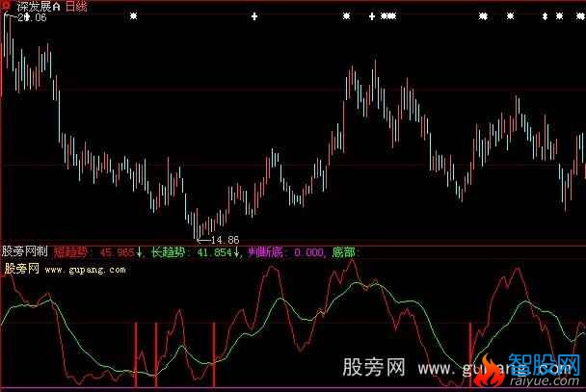Click the 14.86 low price label
The width and height of the screenshot is (586, 392).
[225, 240]
